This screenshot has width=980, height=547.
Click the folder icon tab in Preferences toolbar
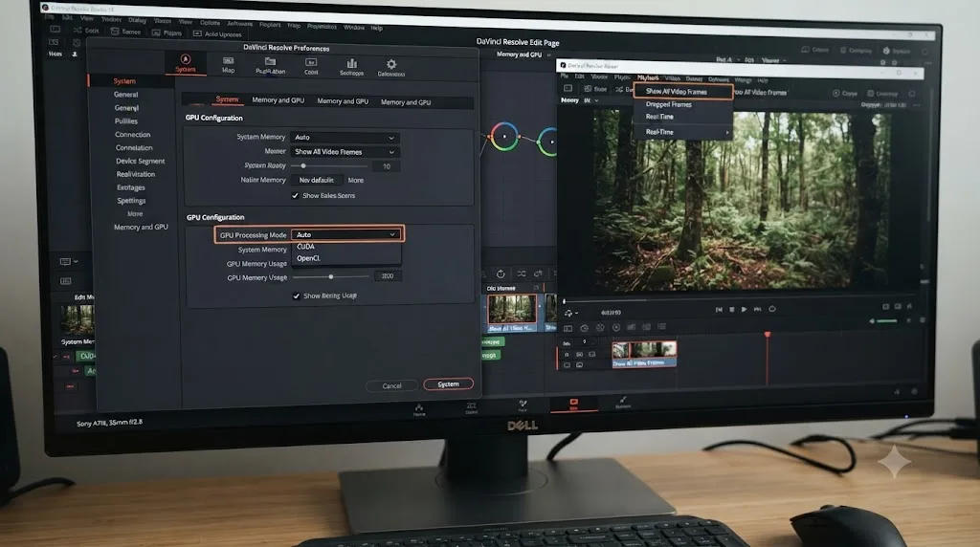pos(270,66)
